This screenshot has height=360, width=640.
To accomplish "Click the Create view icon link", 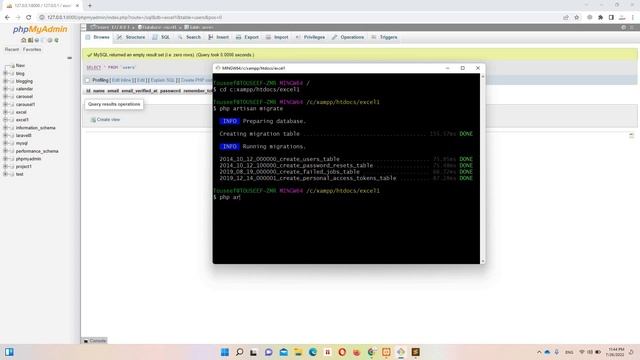I will click(x=105, y=120).
